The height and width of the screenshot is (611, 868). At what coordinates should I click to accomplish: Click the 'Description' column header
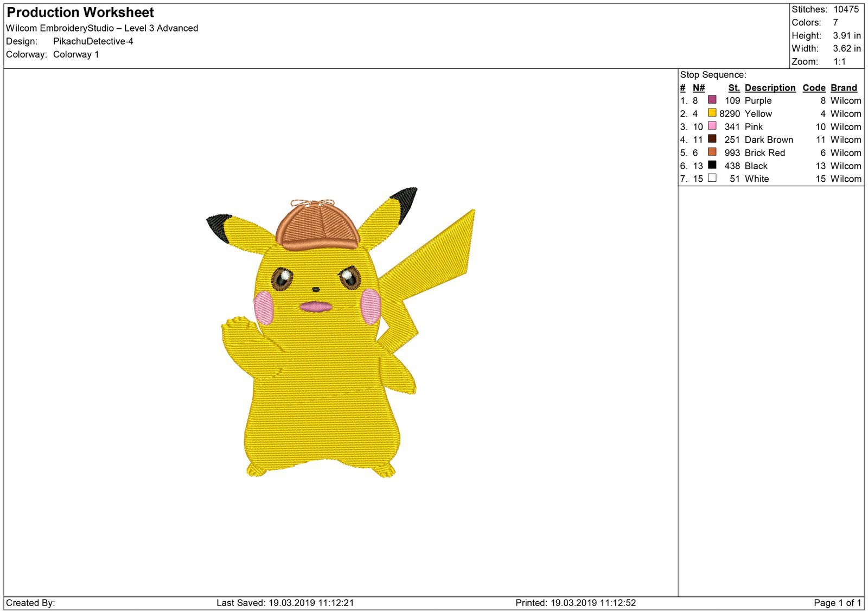tap(770, 88)
